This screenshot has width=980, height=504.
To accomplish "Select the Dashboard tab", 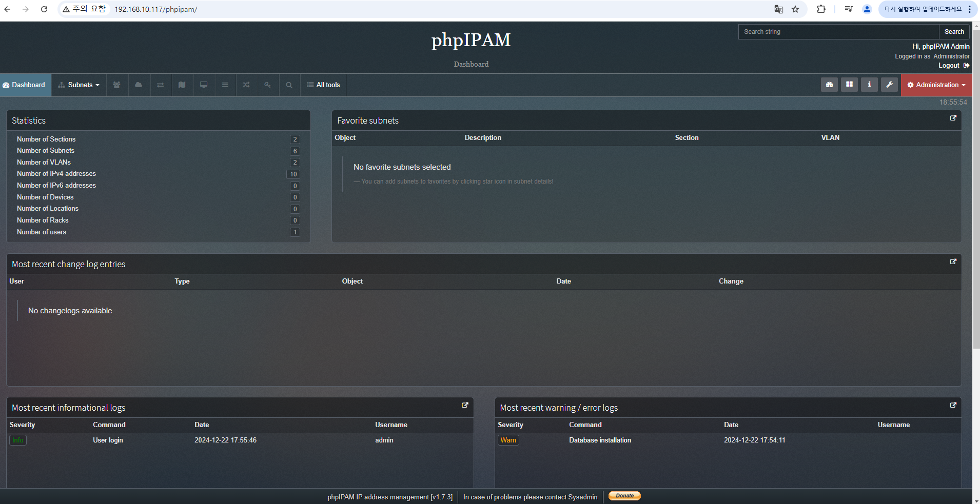I will [25, 85].
